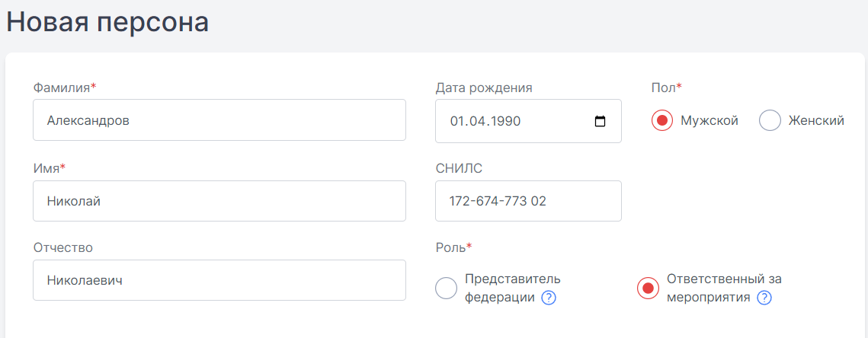868x338 pixels.
Task: Click the Новая персона page heading
Action: tap(107, 23)
